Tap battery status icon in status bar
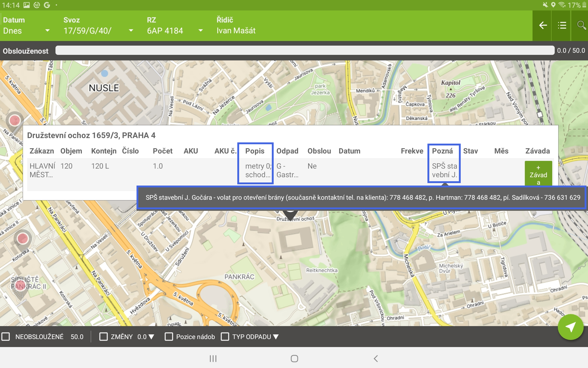Viewport: 588px width, 368px height. tap(584, 5)
